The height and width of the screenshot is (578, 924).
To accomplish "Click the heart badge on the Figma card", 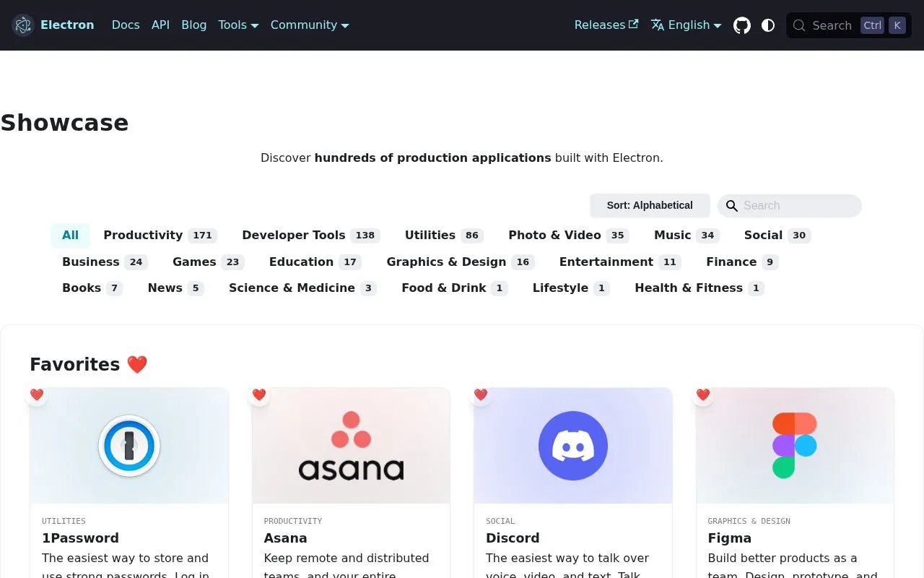I will [703, 394].
